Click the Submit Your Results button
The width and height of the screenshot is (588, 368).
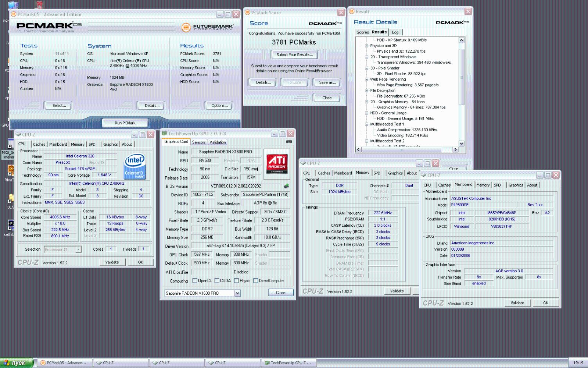pyautogui.click(x=295, y=55)
